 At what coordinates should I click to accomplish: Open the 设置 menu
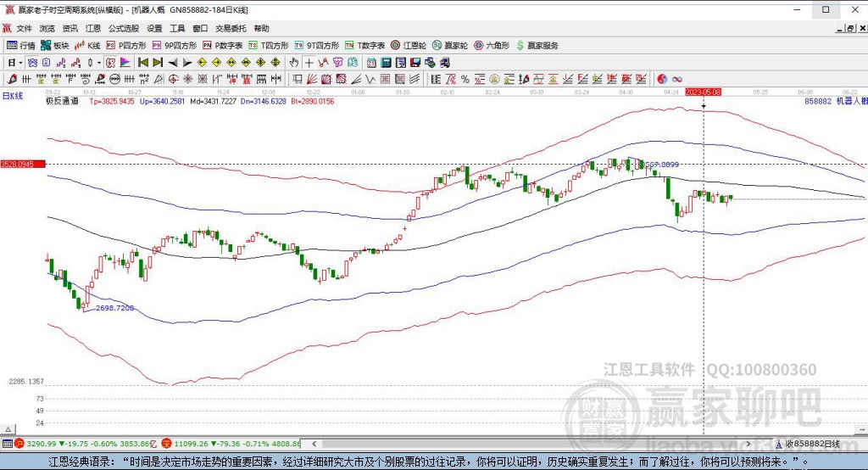(x=154, y=28)
